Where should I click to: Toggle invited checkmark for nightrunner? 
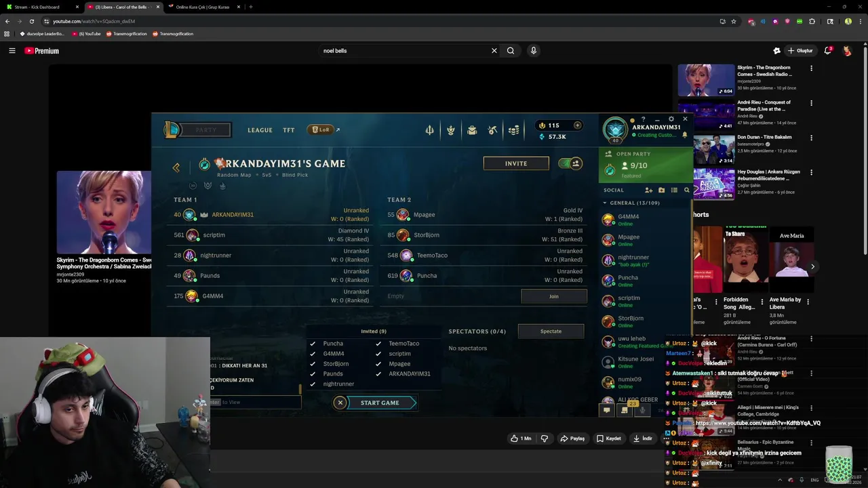coord(313,384)
